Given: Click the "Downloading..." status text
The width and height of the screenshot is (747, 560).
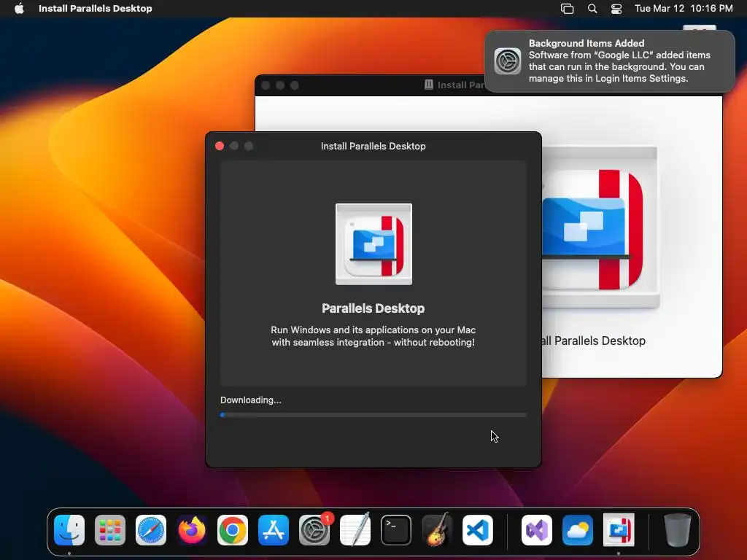Looking at the screenshot, I should [251, 400].
